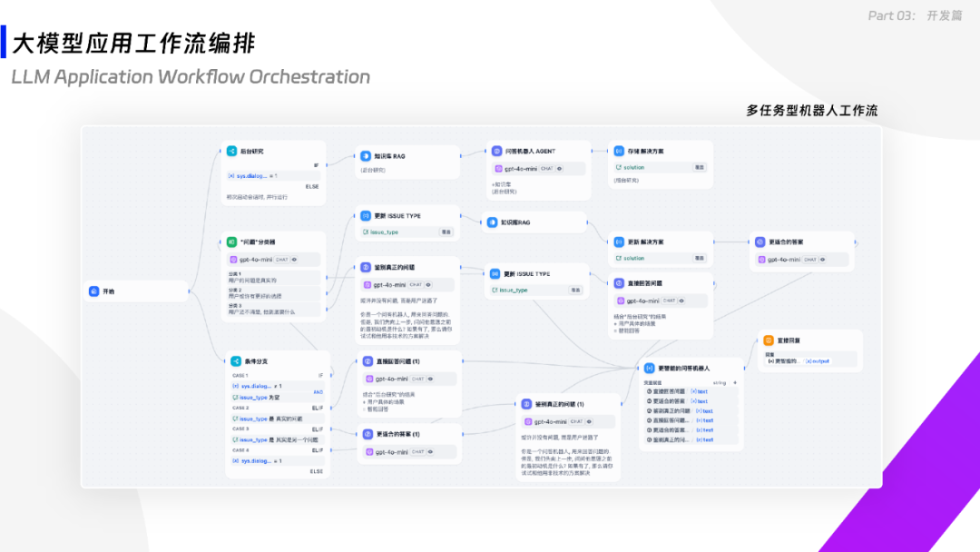Select the orange 直接回复 answer node icon
Image resolution: width=980 pixels, height=552 pixels.
pyautogui.click(x=769, y=340)
